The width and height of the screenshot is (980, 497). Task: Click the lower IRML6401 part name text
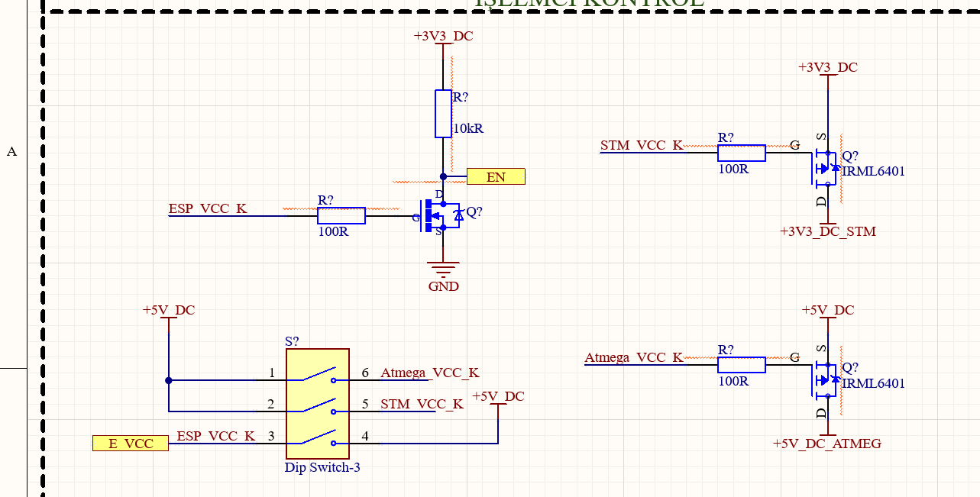coord(873,383)
